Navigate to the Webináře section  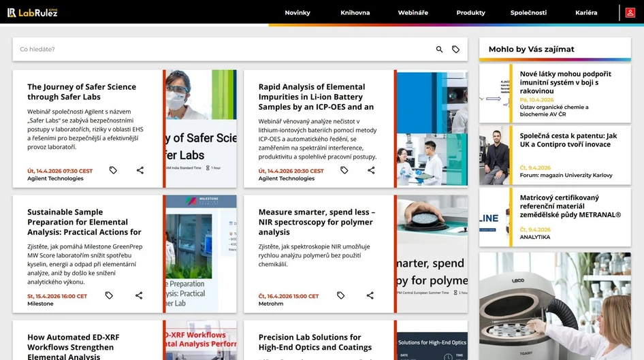click(413, 13)
